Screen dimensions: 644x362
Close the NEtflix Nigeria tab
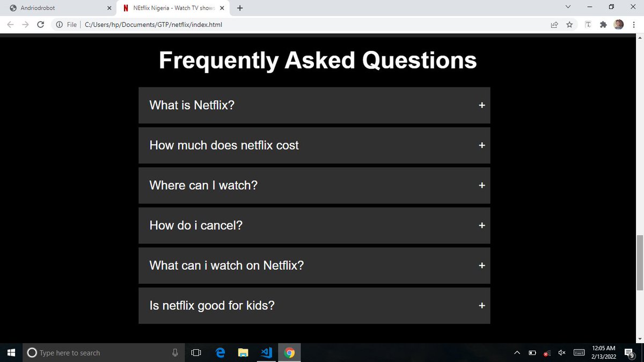click(222, 8)
